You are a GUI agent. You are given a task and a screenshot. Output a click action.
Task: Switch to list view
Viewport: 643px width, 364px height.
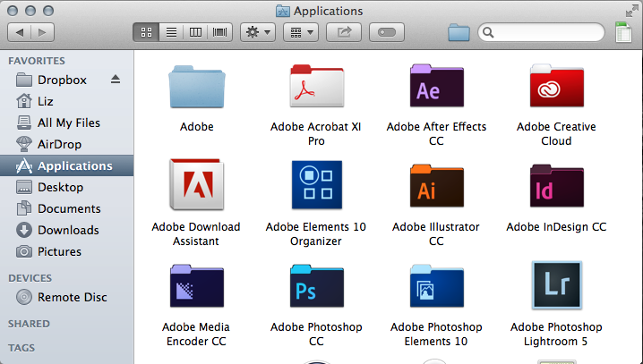[x=171, y=32]
